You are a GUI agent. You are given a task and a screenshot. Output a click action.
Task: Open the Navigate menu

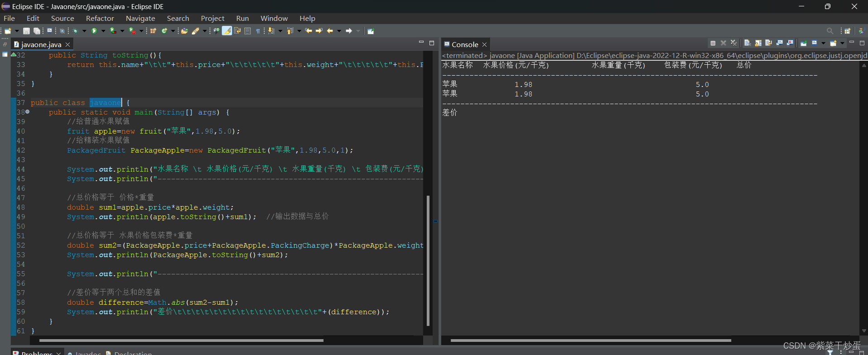click(140, 18)
